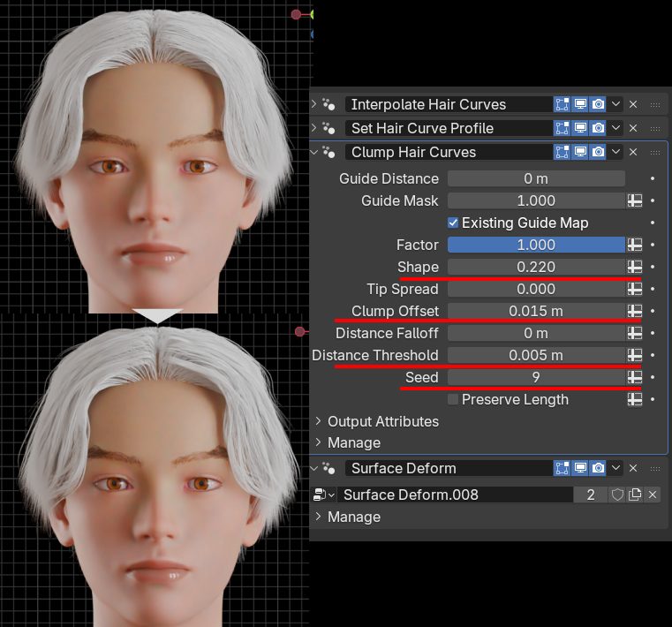Open dropdown arrow menu for Surface Deform modifier
The image size is (672, 627).
(616, 468)
